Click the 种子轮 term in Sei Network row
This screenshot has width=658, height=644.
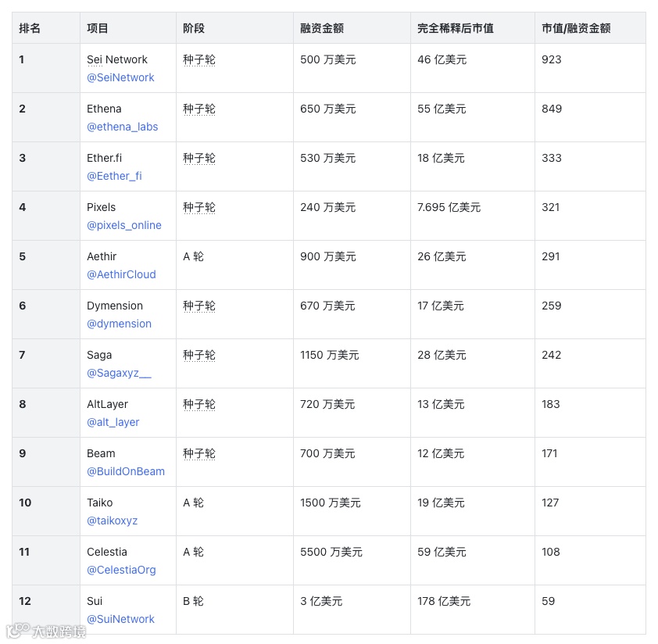[x=199, y=59]
